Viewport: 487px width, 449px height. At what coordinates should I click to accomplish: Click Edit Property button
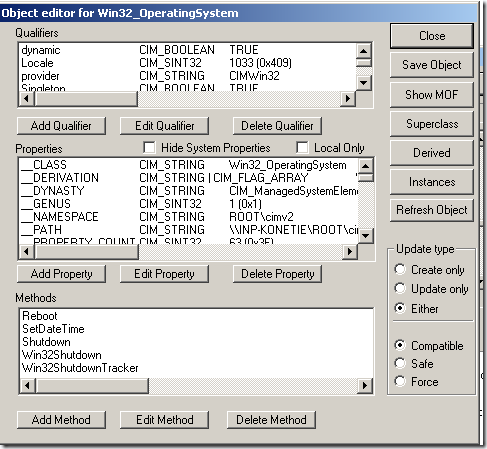pos(164,274)
